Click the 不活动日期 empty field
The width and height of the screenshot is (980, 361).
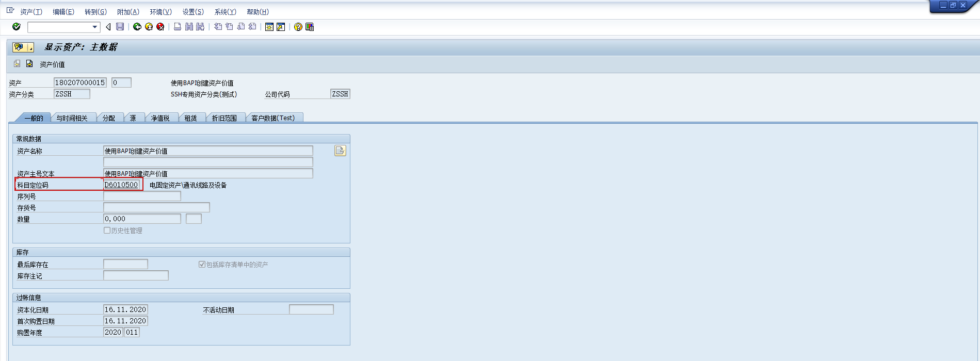pos(311,309)
